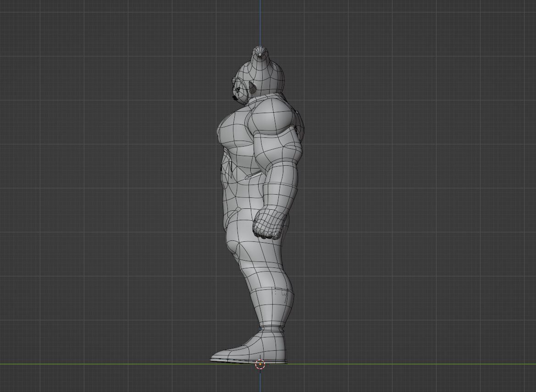This screenshot has width=536, height=392.
Task: Click the 3D cursor at the world origin
Action: pos(260,365)
